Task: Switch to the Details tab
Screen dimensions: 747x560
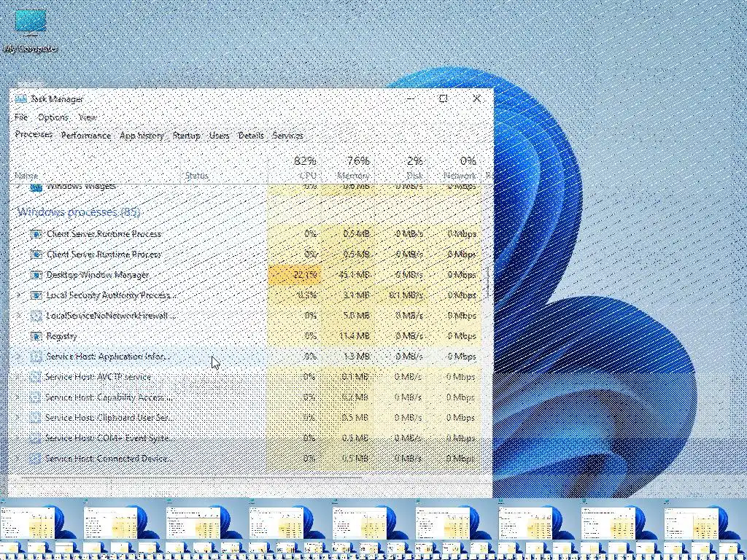Action: [251, 136]
